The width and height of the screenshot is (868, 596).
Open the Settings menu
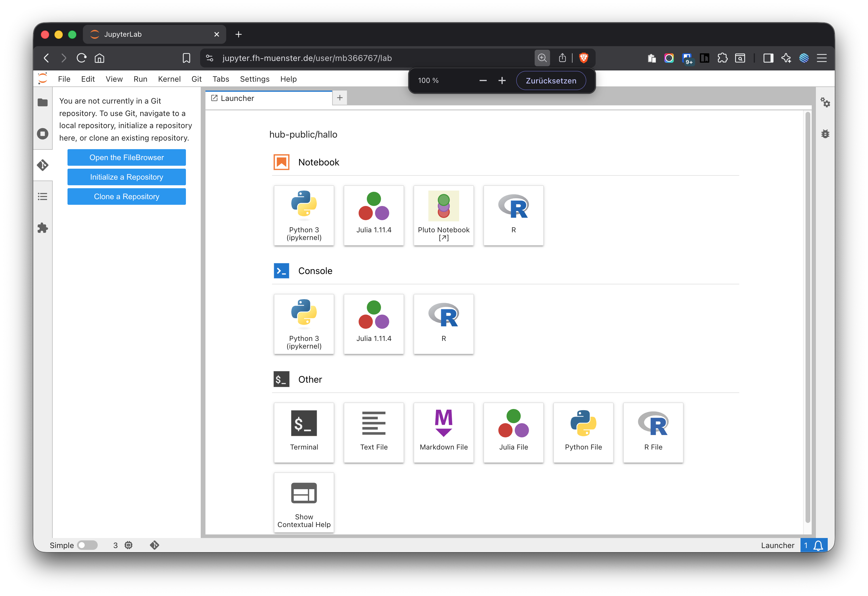254,79
